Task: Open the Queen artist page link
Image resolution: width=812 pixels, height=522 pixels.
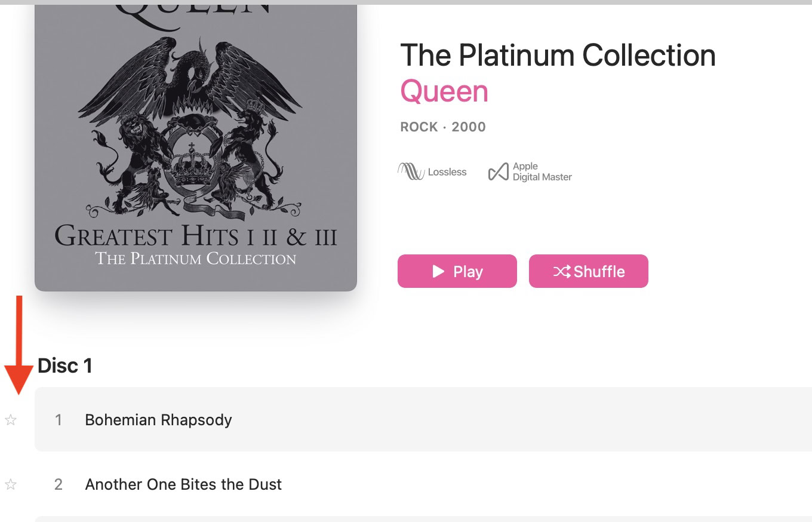Action: (x=444, y=91)
